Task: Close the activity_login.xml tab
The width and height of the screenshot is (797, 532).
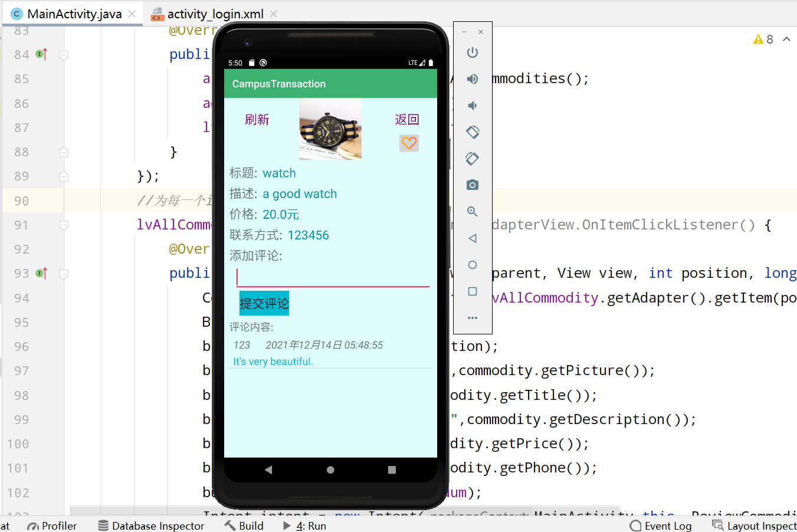Action: [273, 14]
